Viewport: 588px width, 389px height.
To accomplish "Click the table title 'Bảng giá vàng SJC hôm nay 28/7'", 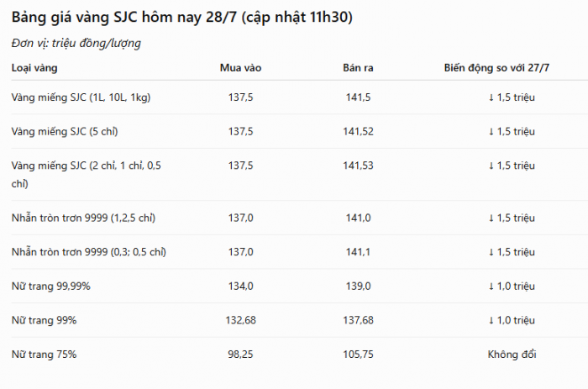I will (x=124, y=18).
